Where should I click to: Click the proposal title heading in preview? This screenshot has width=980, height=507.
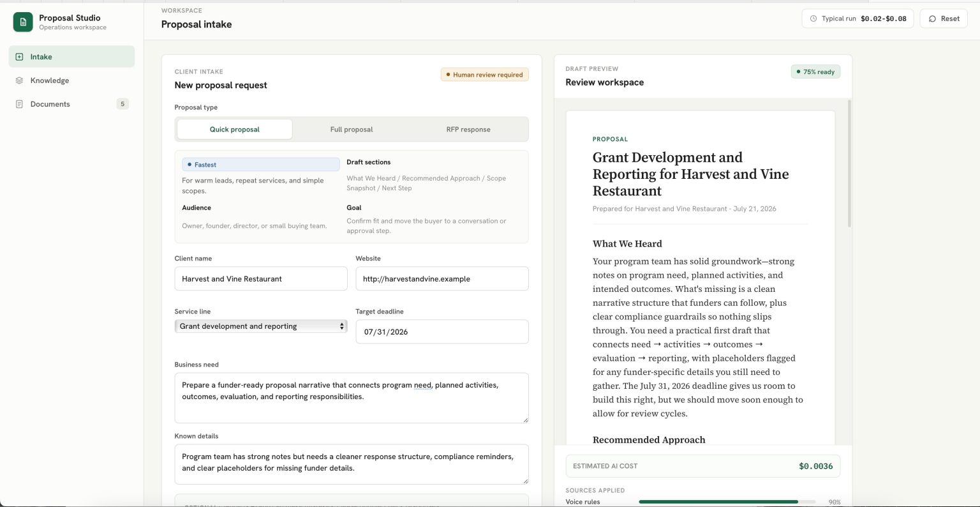pos(690,174)
